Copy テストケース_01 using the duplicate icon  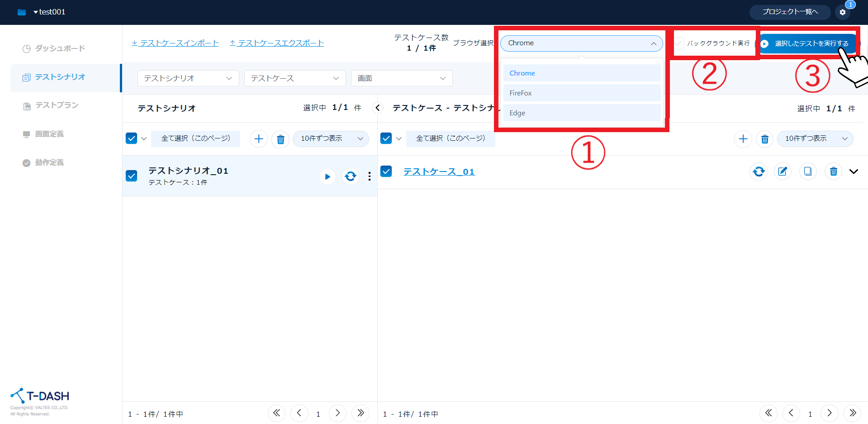click(807, 172)
